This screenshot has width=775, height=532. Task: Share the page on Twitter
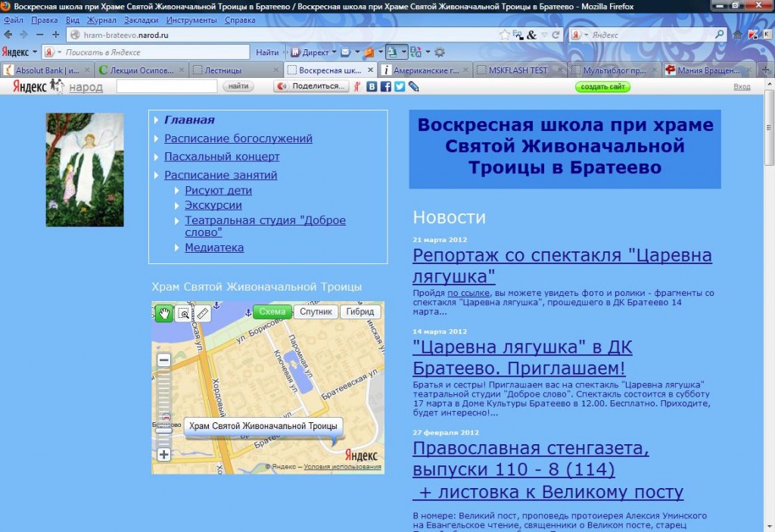coord(400,86)
